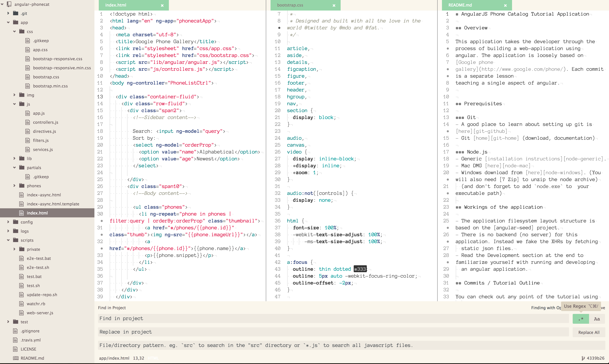Open directives.js from the tree

[x=44, y=131]
